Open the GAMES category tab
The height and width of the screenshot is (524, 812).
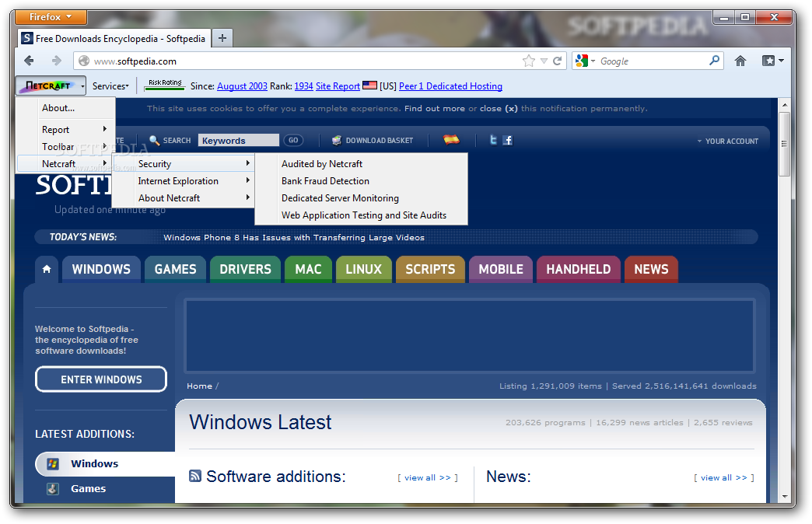click(x=176, y=269)
